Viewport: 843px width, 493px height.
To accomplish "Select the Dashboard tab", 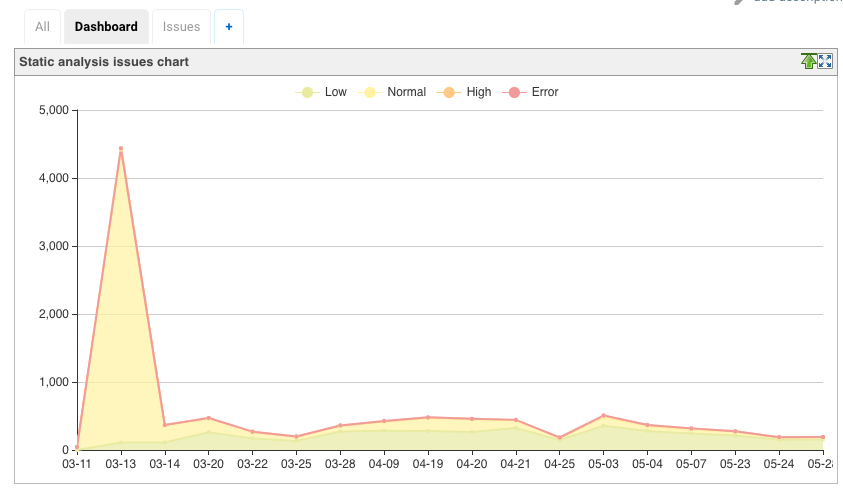I will 106,27.
